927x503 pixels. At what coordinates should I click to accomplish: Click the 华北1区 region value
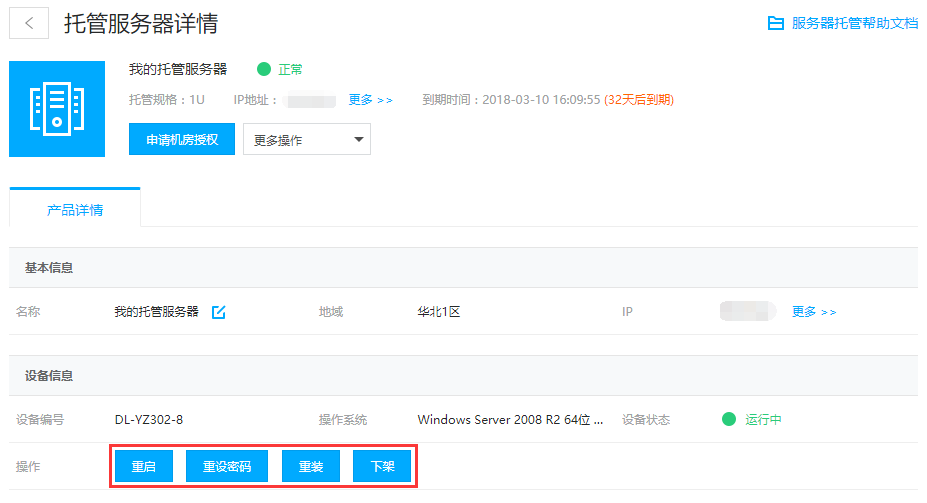click(439, 312)
